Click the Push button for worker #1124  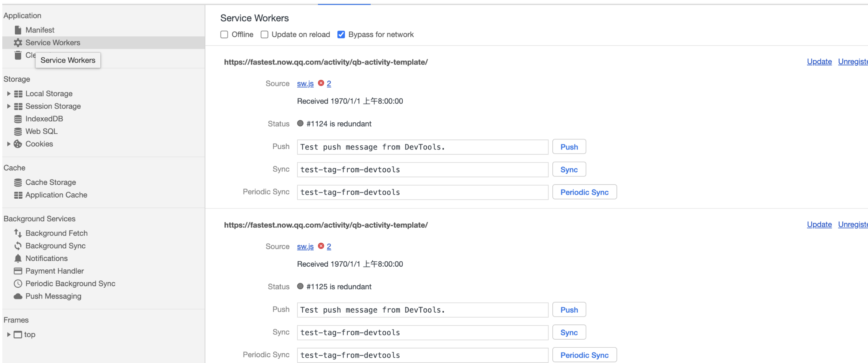[x=569, y=147]
